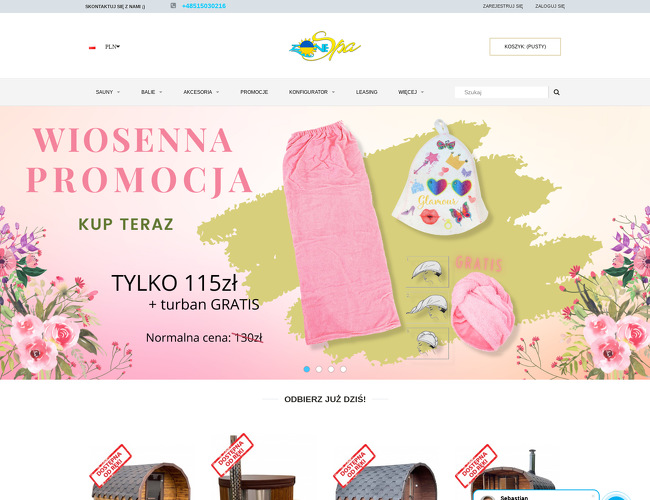
Task: Close the Sebastian chat popup
Action: coord(593,495)
